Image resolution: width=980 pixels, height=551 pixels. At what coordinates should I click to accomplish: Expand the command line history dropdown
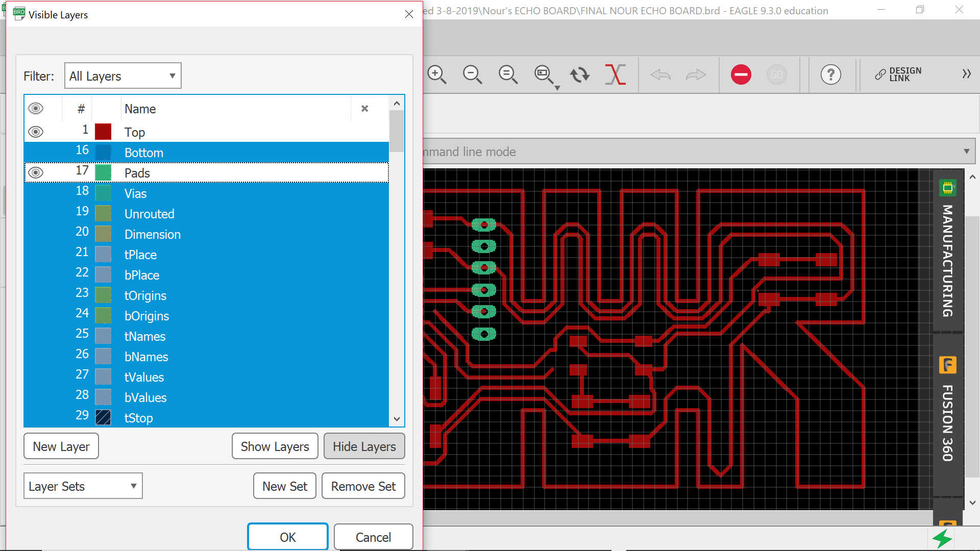coord(966,152)
